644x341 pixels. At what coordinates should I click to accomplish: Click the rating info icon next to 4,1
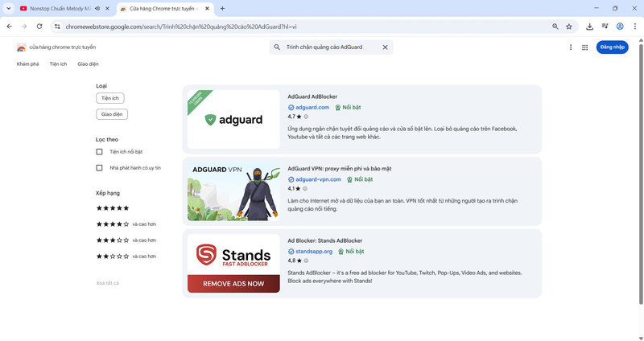coord(305,189)
